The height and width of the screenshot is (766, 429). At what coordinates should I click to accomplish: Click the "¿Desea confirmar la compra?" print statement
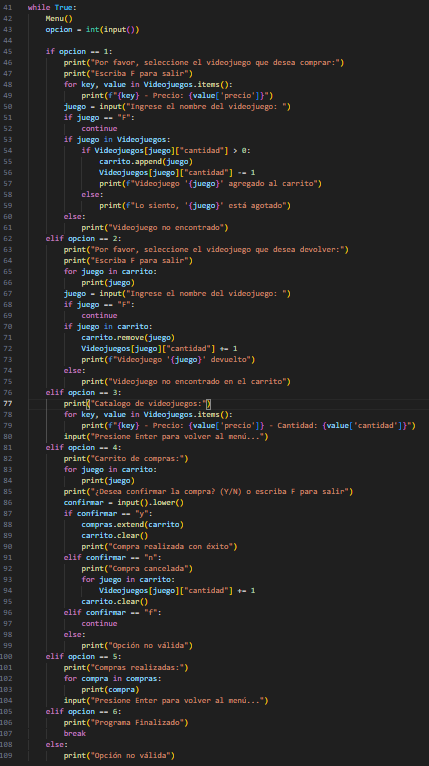(x=208, y=491)
